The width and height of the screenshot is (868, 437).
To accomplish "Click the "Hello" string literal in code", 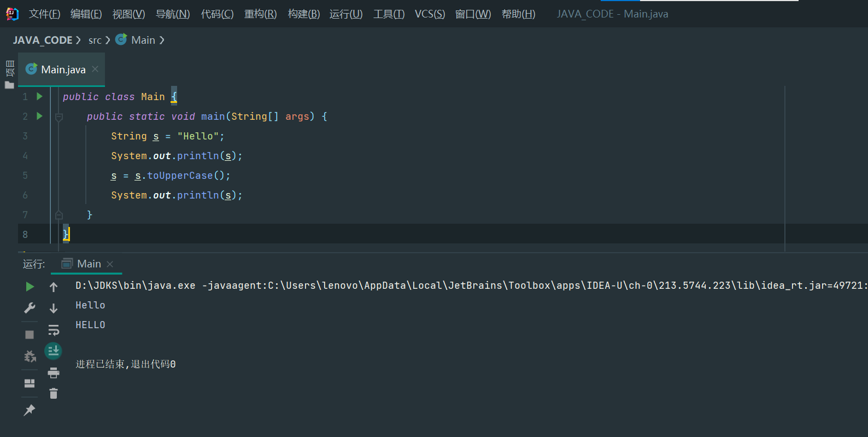I will point(198,136).
